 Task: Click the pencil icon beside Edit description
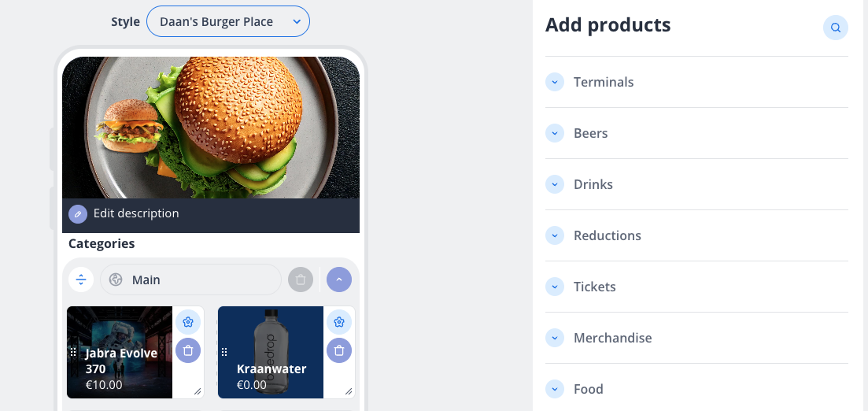77,213
